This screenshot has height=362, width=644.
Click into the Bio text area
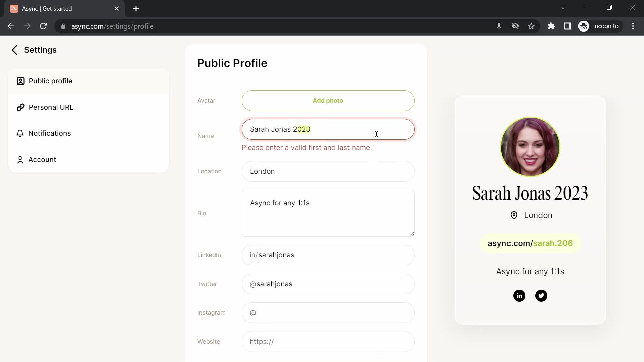coord(328,213)
